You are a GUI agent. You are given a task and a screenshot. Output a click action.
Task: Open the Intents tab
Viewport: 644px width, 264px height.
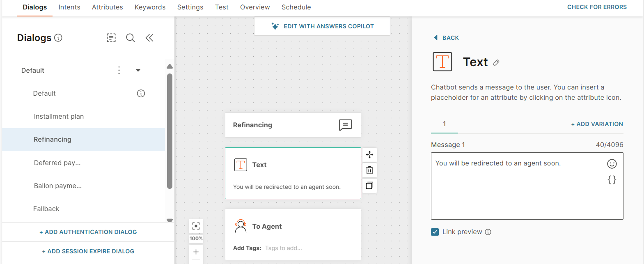tap(69, 7)
